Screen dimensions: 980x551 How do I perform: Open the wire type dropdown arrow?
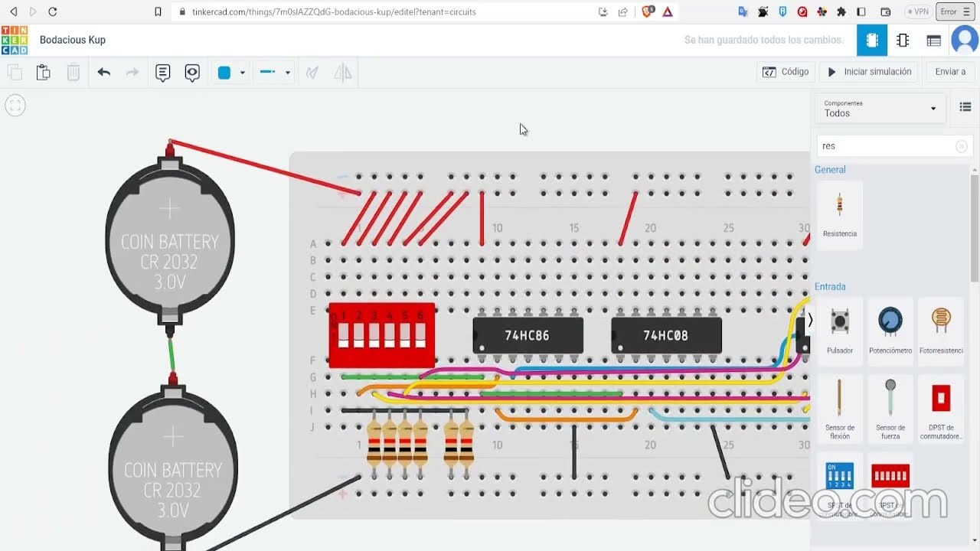[288, 73]
